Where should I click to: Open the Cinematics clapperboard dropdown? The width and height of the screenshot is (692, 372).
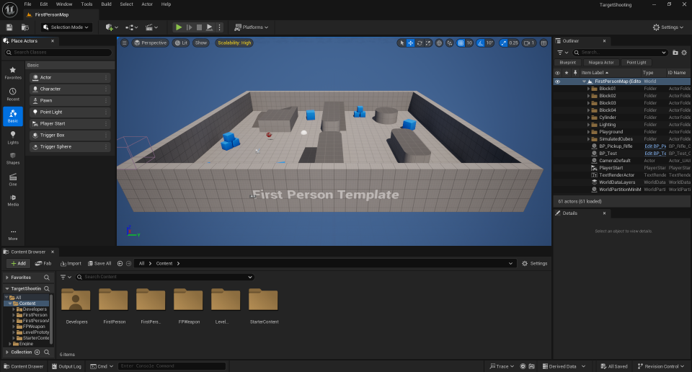[151, 27]
